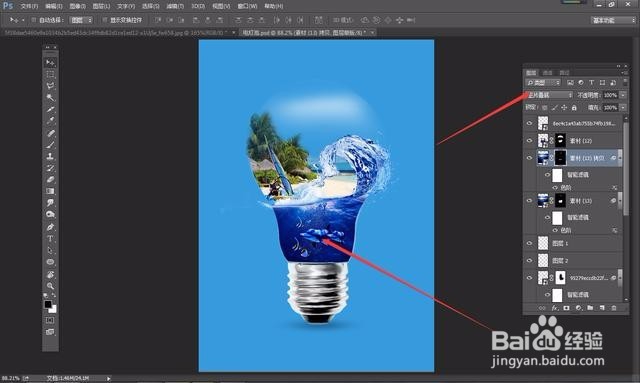The image size is (640, 383).
Task: Delete the selected layer
Action: coord(614,308)
